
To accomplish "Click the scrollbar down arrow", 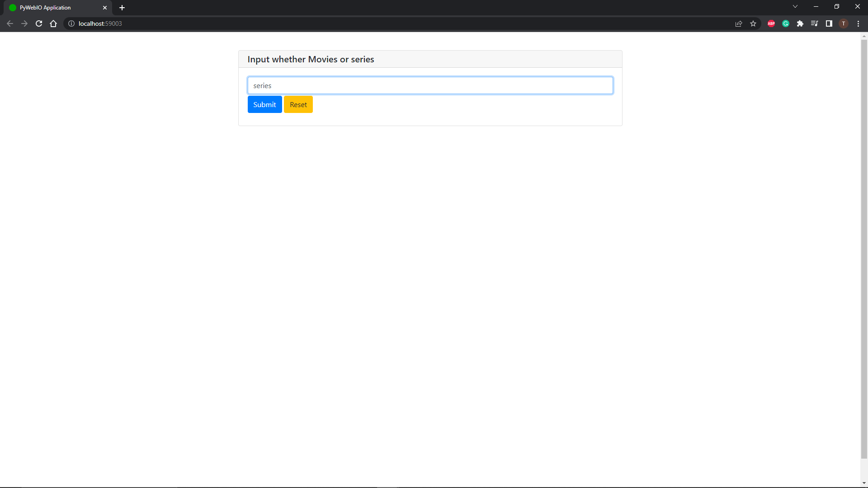I will pyautogui.click(x=864, y=483).
